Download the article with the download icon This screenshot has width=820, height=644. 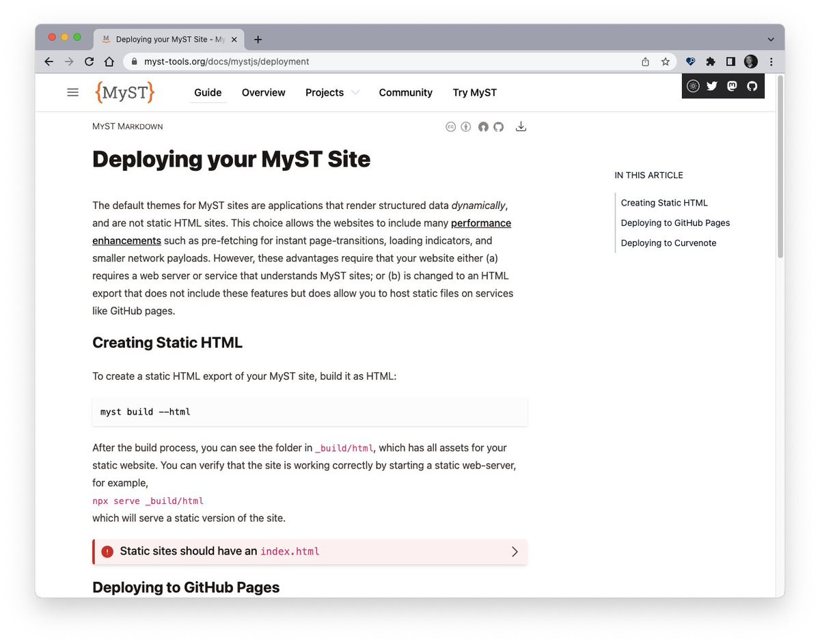pyautogui.click(x=521, y=126)
